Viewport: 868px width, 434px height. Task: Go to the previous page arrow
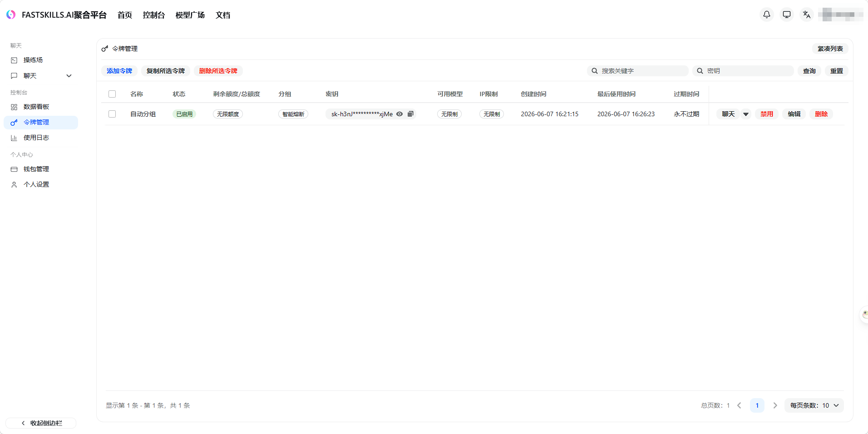point(739,405)
